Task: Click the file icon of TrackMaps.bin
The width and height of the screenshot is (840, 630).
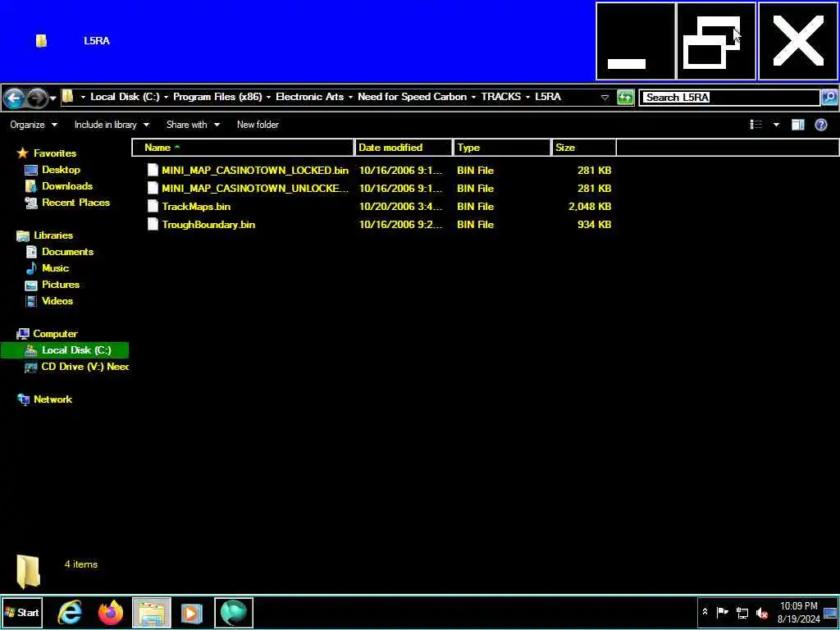Action: (x=153, y=207)
